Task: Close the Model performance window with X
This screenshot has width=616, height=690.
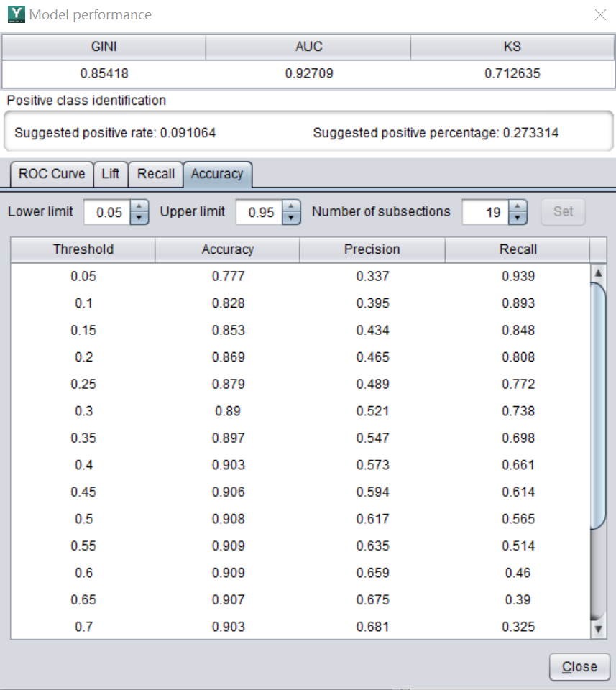Action: (x=600, y=14)
